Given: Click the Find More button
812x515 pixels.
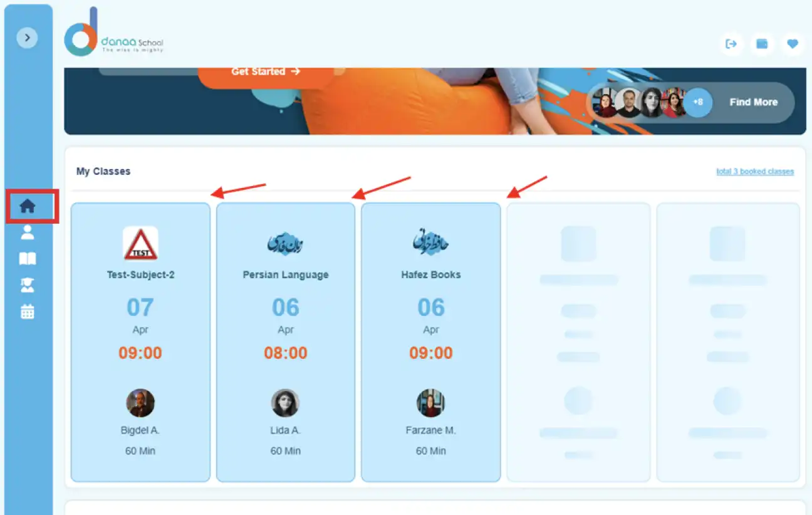Looking at the screenshot, I should coord(753,102).
